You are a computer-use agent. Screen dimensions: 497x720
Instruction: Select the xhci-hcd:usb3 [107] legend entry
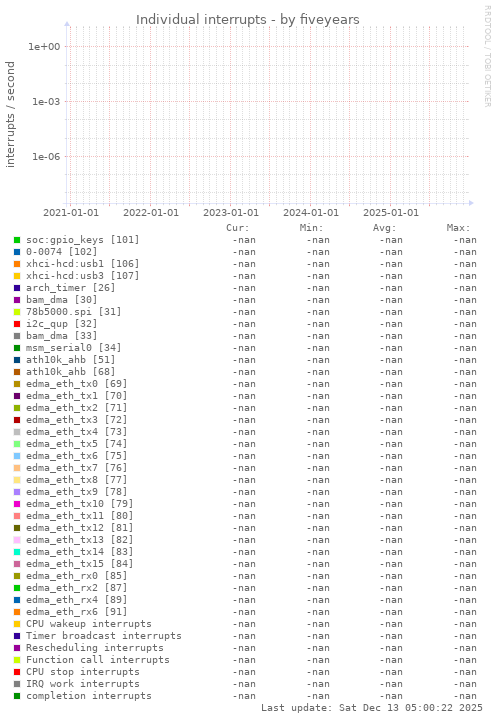pos(82,276)
